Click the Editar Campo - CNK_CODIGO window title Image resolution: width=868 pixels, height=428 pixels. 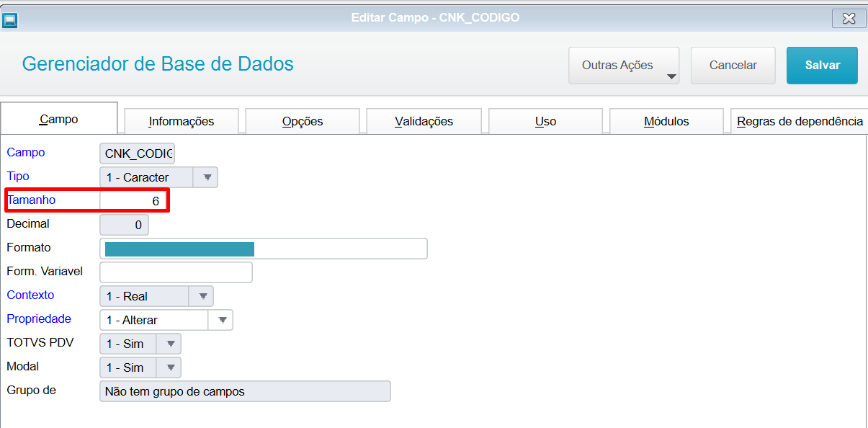pos(435,17)
